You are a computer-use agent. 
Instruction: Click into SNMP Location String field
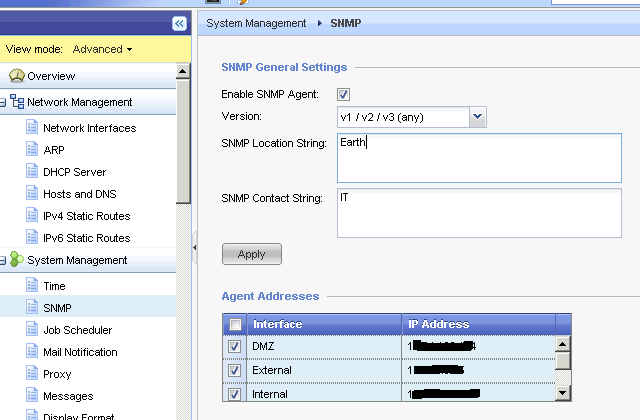click(x=479, y=158)
